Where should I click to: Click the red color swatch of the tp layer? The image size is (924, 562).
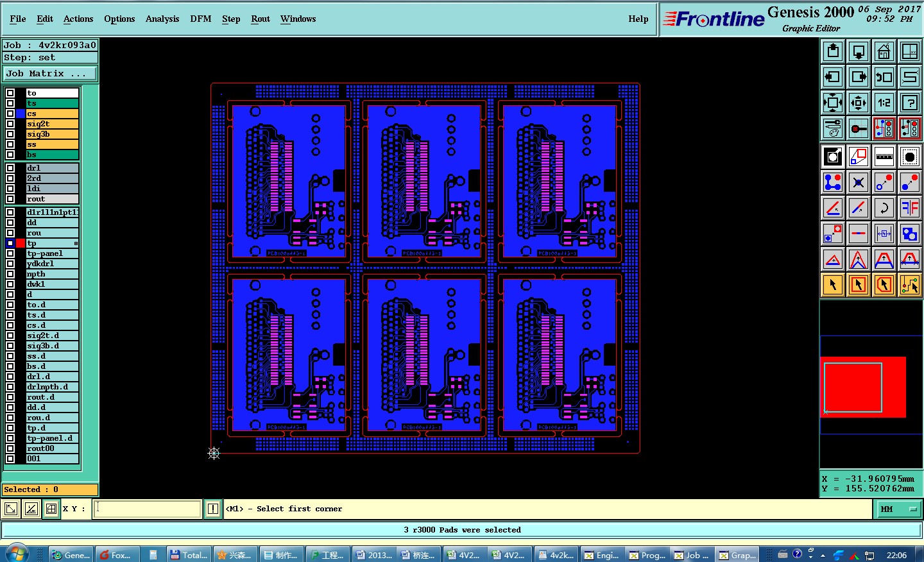coord(21,243)
